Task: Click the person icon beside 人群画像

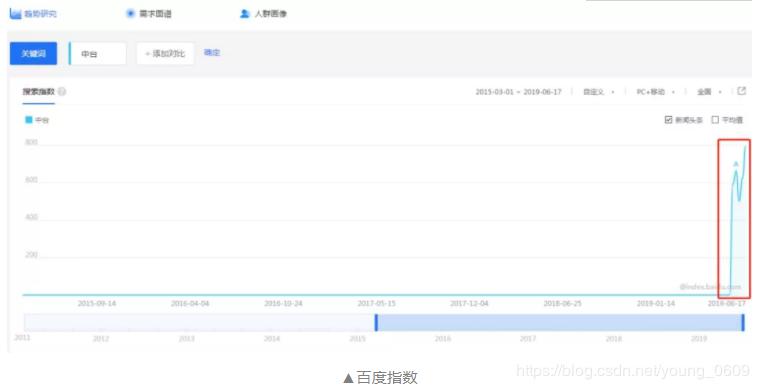Action: click(244, 14)
